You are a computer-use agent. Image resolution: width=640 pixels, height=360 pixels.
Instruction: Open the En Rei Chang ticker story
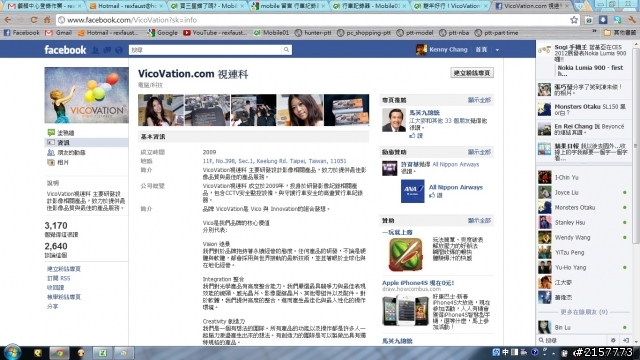pyautogui.click(x=584, y=129)
